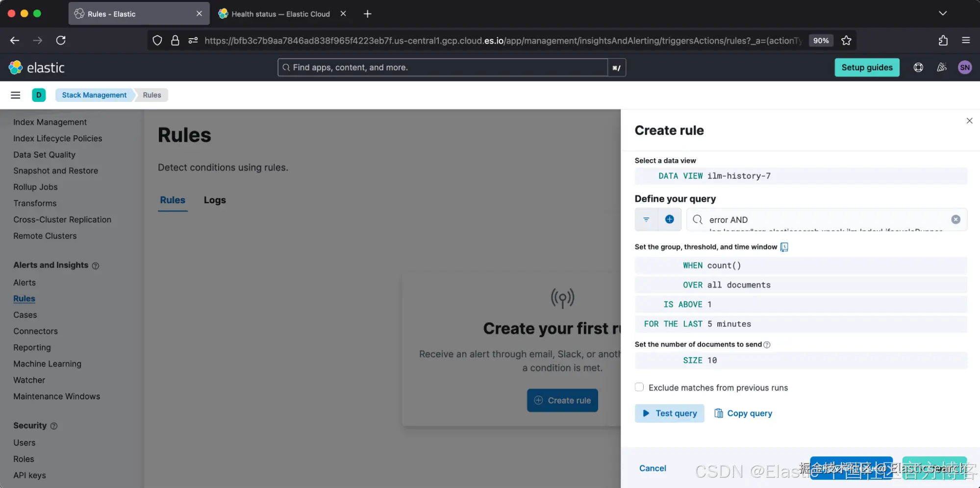Open Snapshot and Restore
Screen dimensions: 980x488
[x=55, y=171]
